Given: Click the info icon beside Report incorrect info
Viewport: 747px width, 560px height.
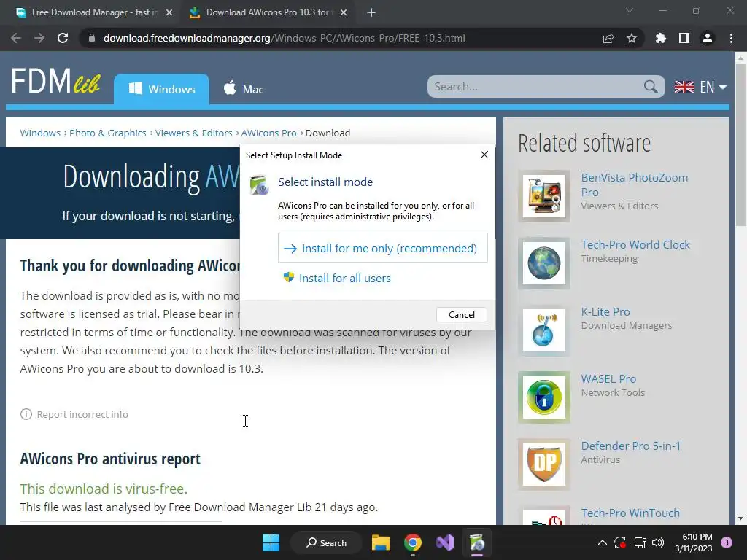Looking at the screenshot, I should coord(26,414).
